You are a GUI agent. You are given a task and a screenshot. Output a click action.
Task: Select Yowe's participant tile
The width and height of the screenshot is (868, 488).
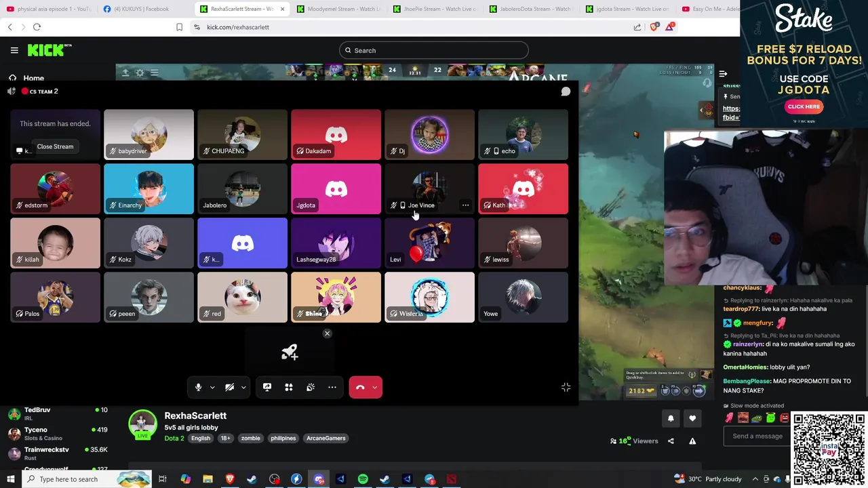523,298
